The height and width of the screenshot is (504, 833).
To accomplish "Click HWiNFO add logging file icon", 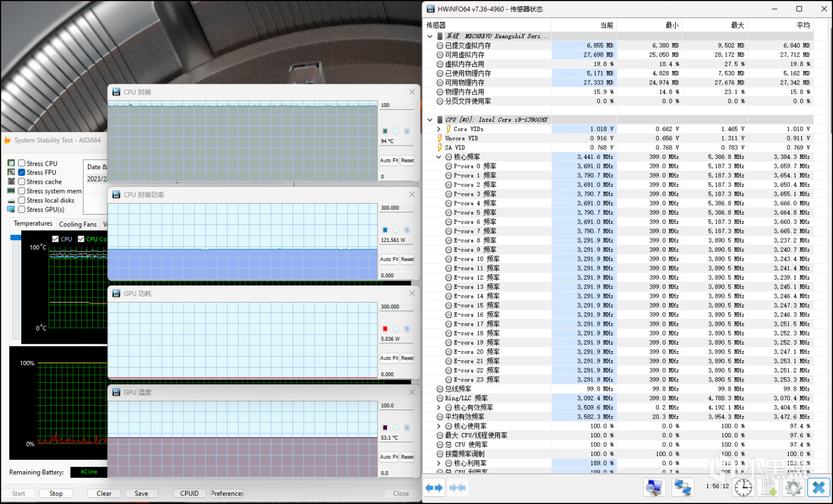I will [x=769, y=487].
